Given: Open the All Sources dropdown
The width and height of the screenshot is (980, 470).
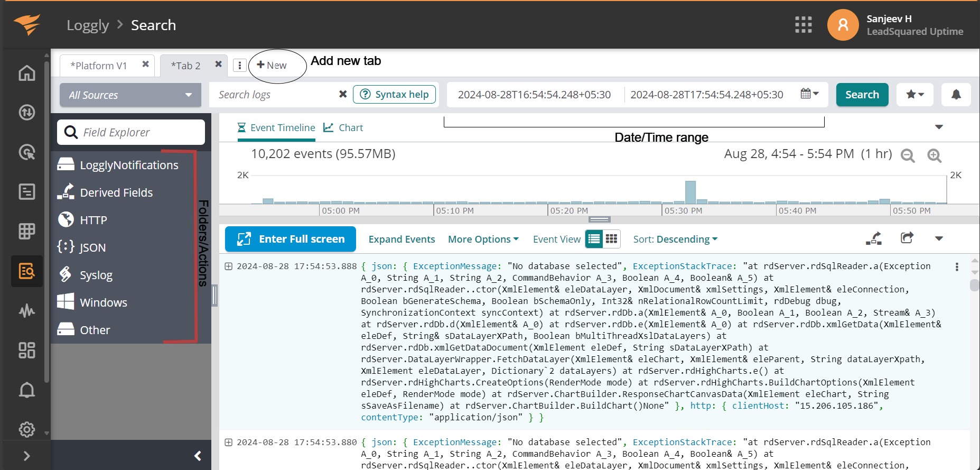Looking at the screenshot, I should tap(130, 95).
